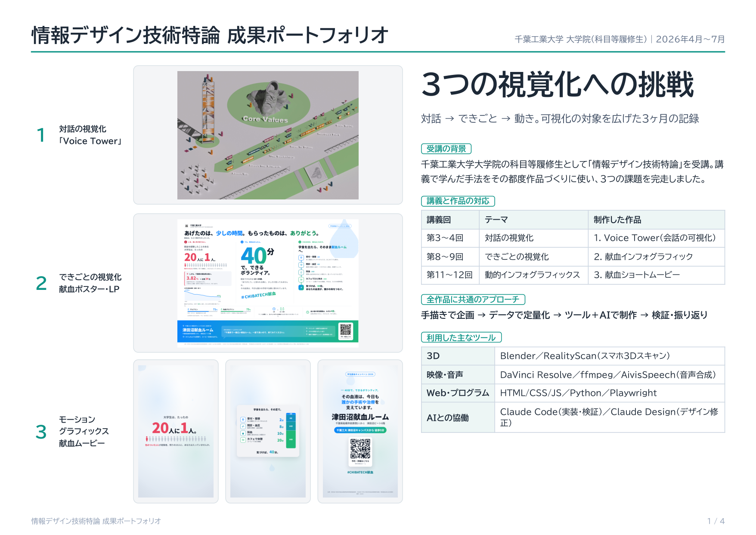This screenshot has width=756, height=535.
Task: Click the green number 2 beside 献血ポスター・LP
Action: point(41,283)
